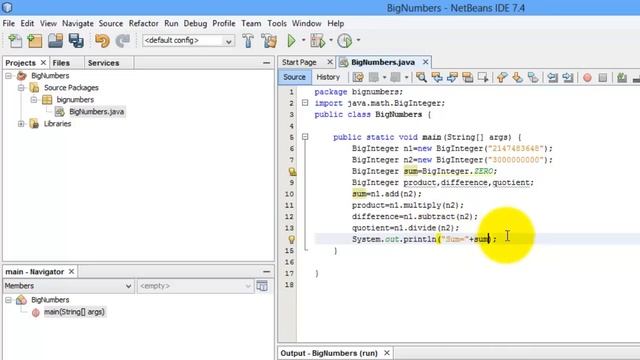The image size is (640, 360).
Task: Open the Profile Project arrow dropdown
Action: coord(358,40)
